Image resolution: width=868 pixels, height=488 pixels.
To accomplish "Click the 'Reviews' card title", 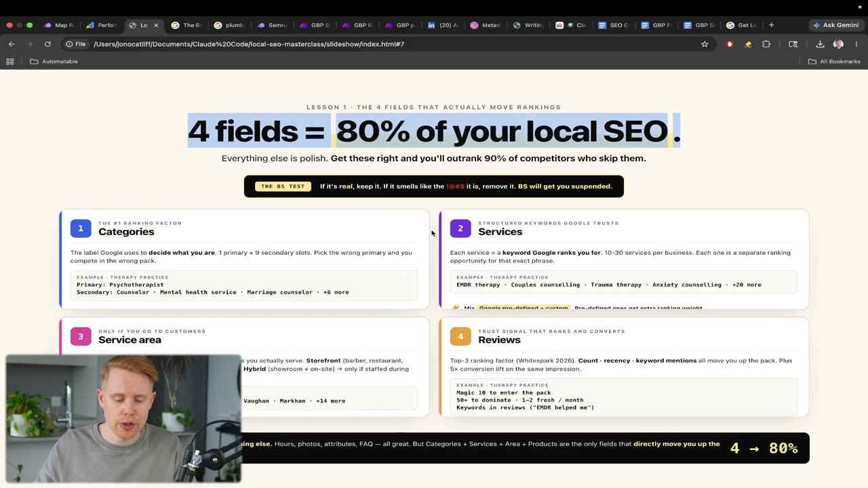I will click(500, 340).
